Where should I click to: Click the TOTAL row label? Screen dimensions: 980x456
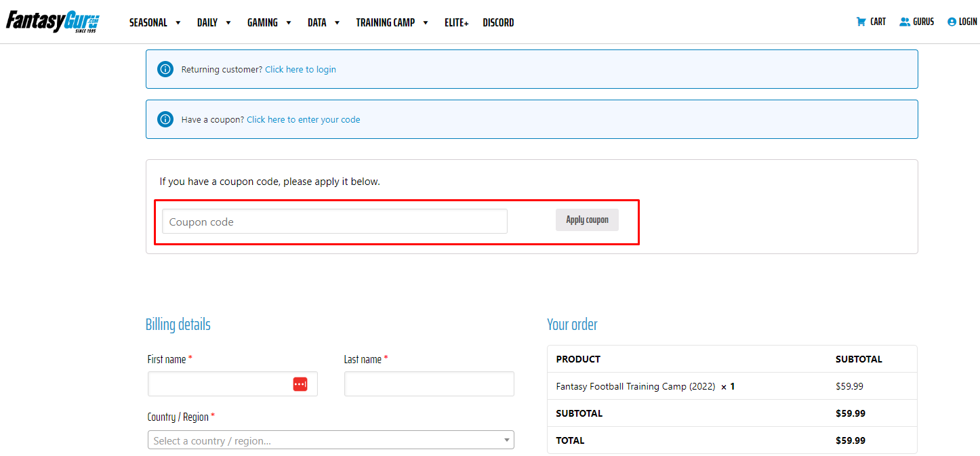tap(570, 440)
